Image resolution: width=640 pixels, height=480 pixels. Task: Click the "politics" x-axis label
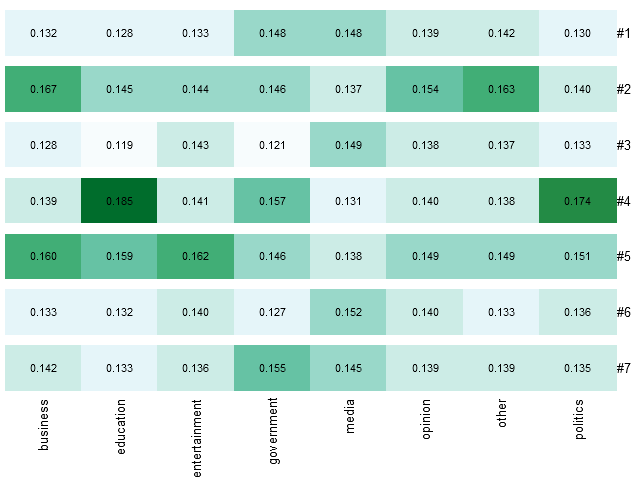[x=577, y=419]
